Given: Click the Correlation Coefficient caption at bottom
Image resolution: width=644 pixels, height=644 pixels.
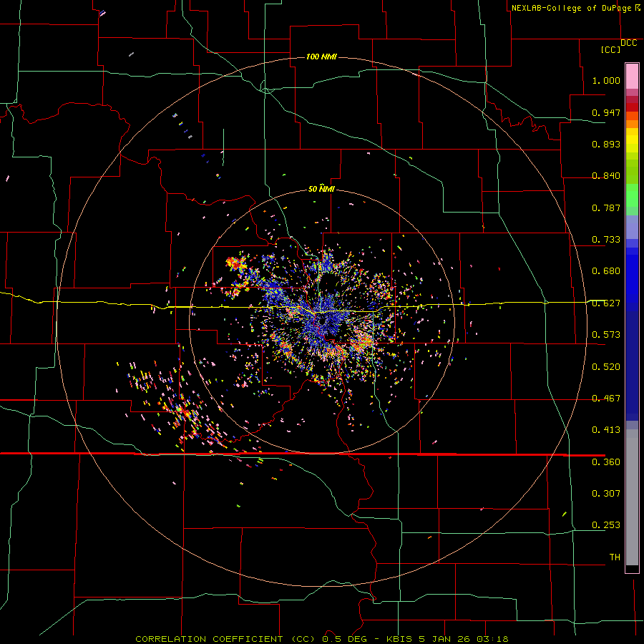Looking at the screenshot, I should (x=322, y=639).
